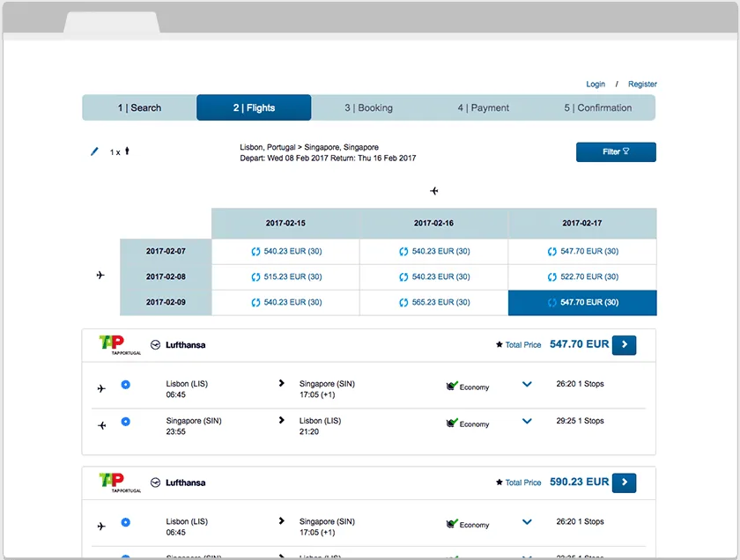Select the 2017-02-15 return date column header
Viewport: 740px width, 560px height.
pyautogui.click(x=285, y=223)
